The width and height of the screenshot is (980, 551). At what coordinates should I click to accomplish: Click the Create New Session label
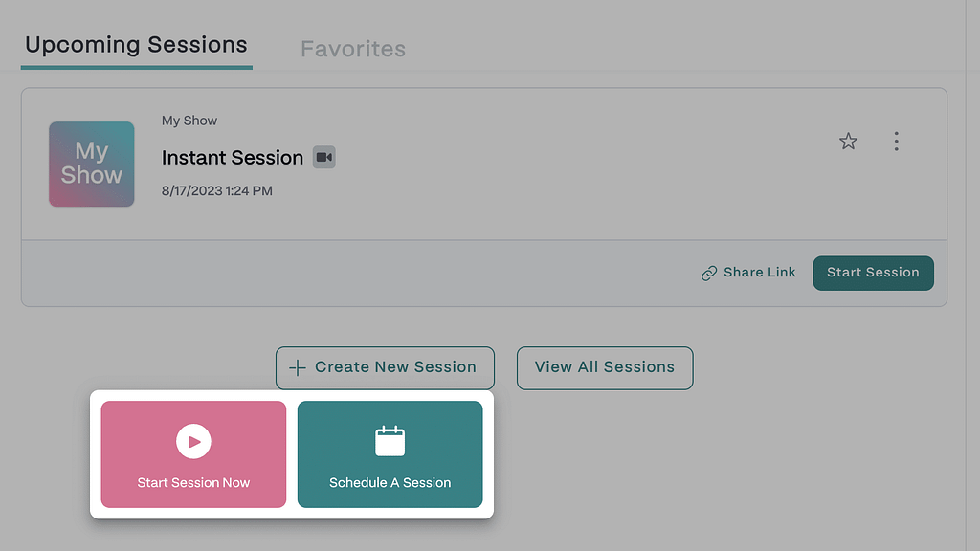[395, 366]
